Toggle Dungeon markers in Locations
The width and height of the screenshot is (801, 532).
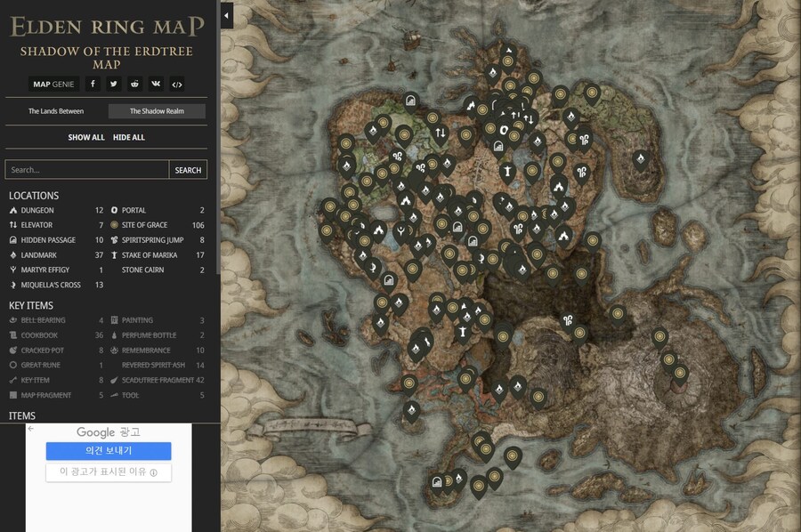point(56,210)
